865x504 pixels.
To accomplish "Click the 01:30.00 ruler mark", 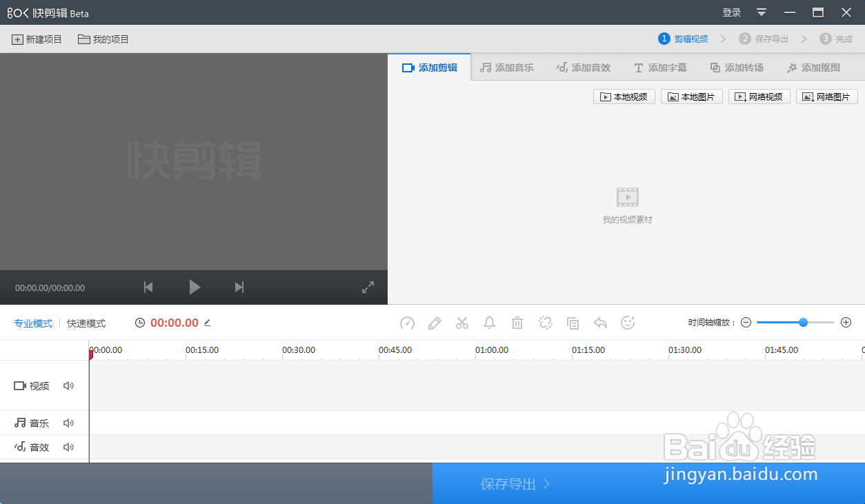I will (685, 350).
